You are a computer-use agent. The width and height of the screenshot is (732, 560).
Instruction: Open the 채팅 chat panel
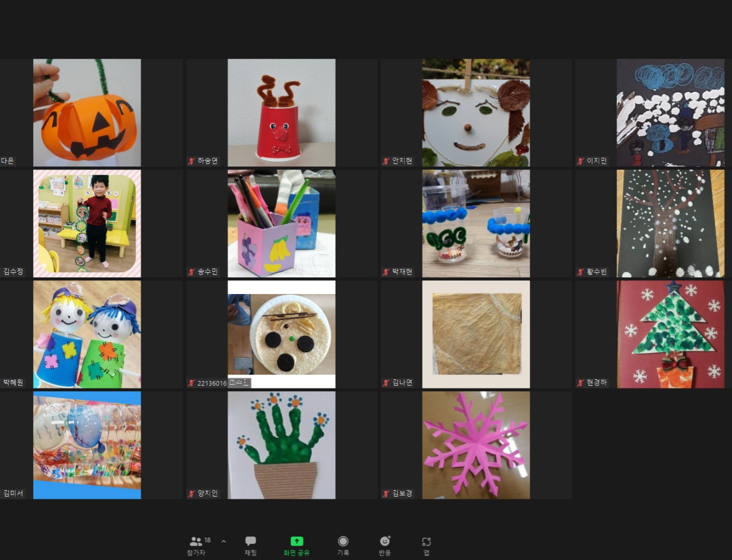click(250, 546)
